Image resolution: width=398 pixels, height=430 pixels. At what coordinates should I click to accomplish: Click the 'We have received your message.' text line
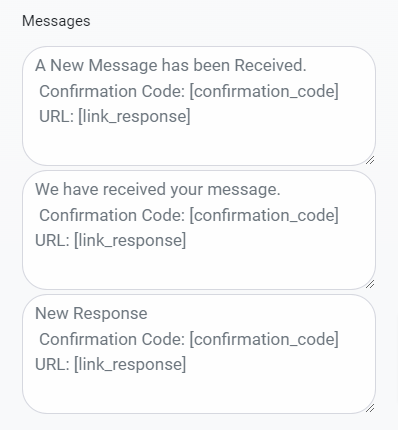[x=158, y=189]
